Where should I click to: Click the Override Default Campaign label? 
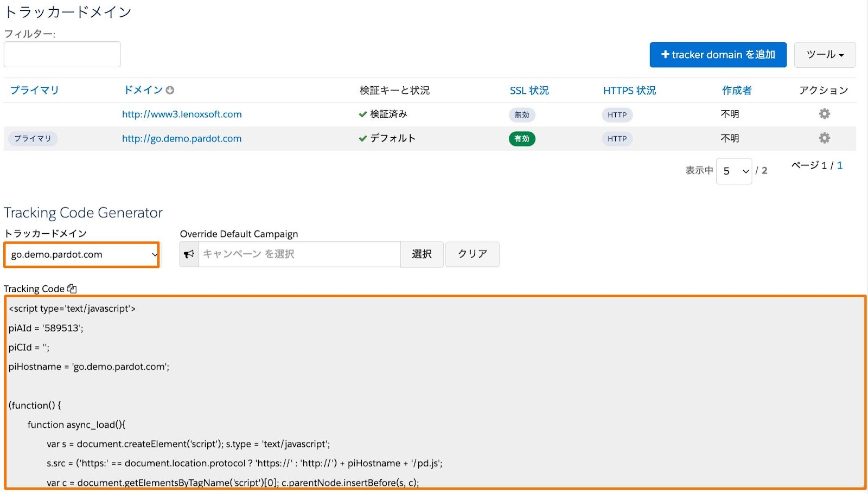point(239,234)
